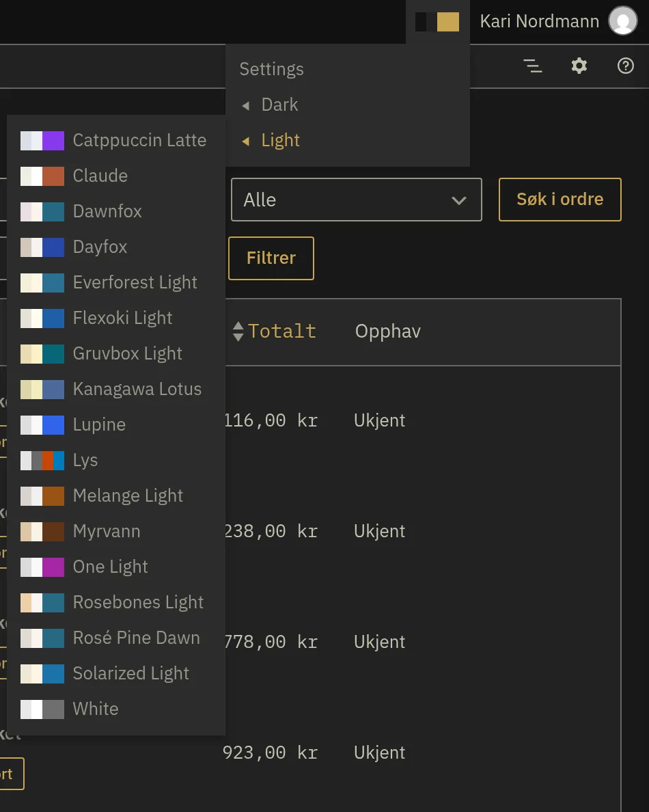The height and width of the screenshot is (812, 649).
Task: Choose Catppuccin Latte theme
Action: (x=116, y=140)
